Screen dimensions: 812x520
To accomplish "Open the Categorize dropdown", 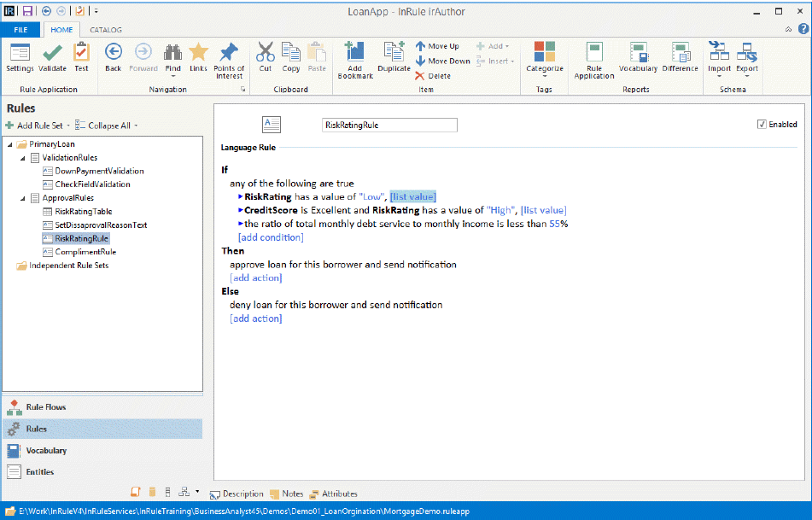I will pyautogui.click(x=544, y=68).
